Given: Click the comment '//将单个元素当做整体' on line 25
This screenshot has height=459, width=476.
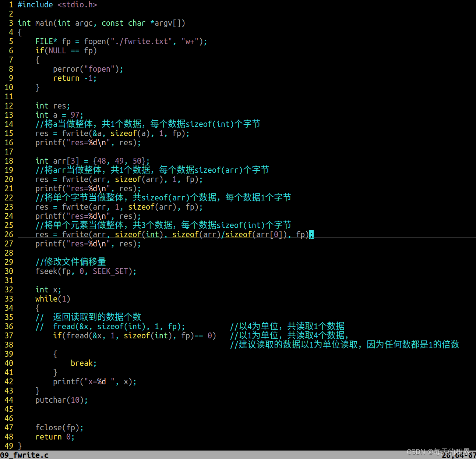Looking at the screenshot, I should click(163, 225).
